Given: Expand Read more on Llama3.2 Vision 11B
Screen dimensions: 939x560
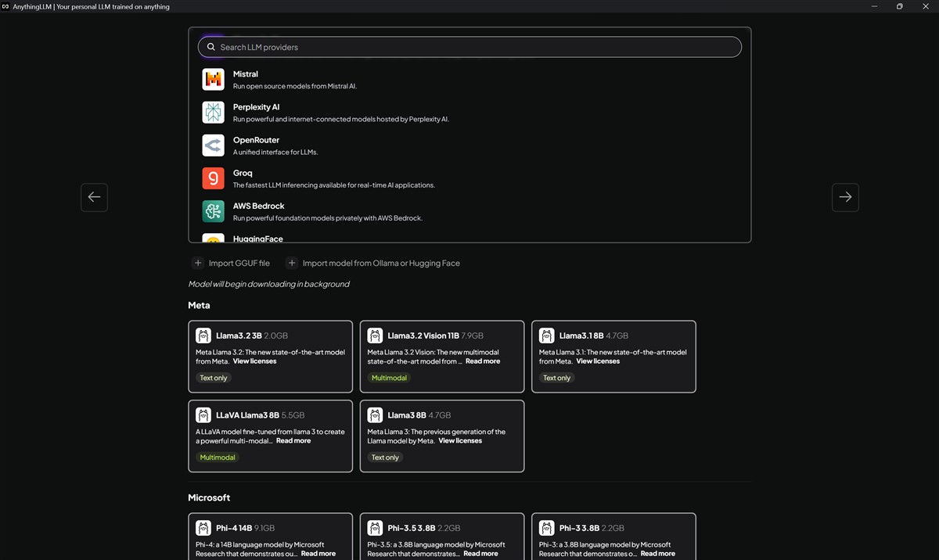Looking at the screenshot, I should tap(482, 361).
